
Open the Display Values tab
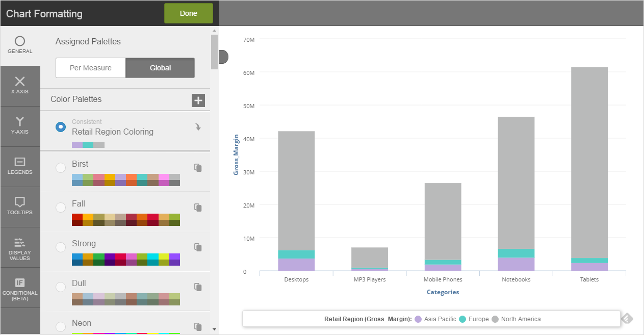(x=20, y=247)
